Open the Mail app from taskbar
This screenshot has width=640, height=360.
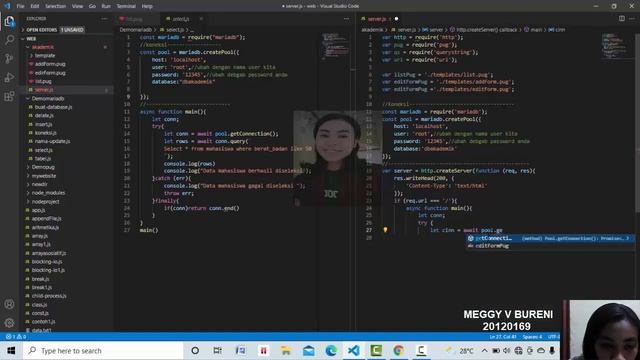point(309,351)
